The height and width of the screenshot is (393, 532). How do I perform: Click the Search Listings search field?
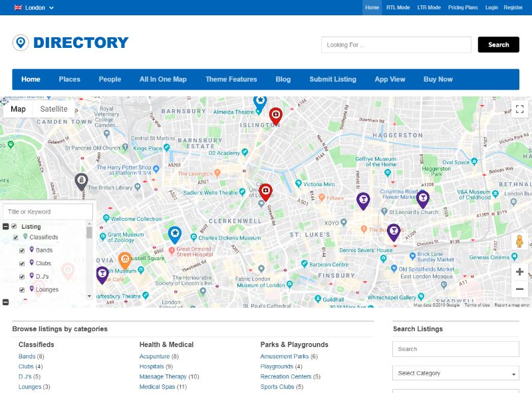(x=456, y=349)
